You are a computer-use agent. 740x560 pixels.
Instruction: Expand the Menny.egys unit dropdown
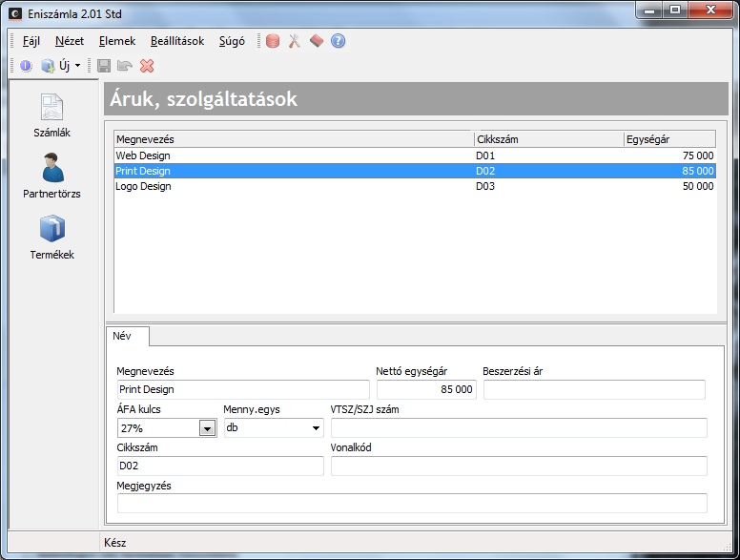[x=317, y=428]
